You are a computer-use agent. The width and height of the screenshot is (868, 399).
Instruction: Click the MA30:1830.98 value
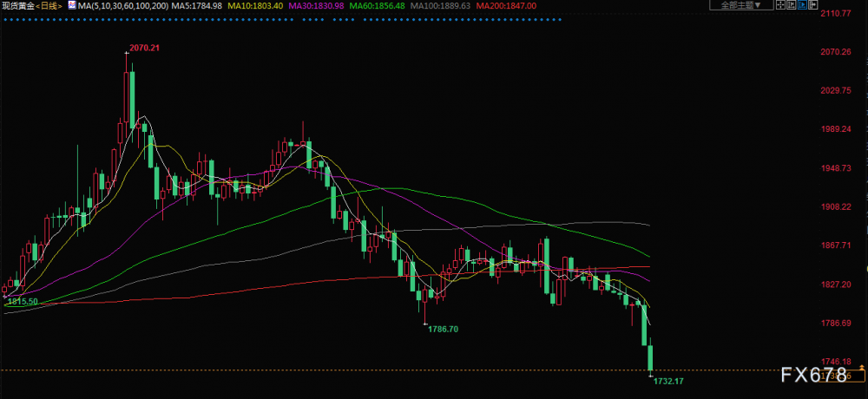point(317,5)
